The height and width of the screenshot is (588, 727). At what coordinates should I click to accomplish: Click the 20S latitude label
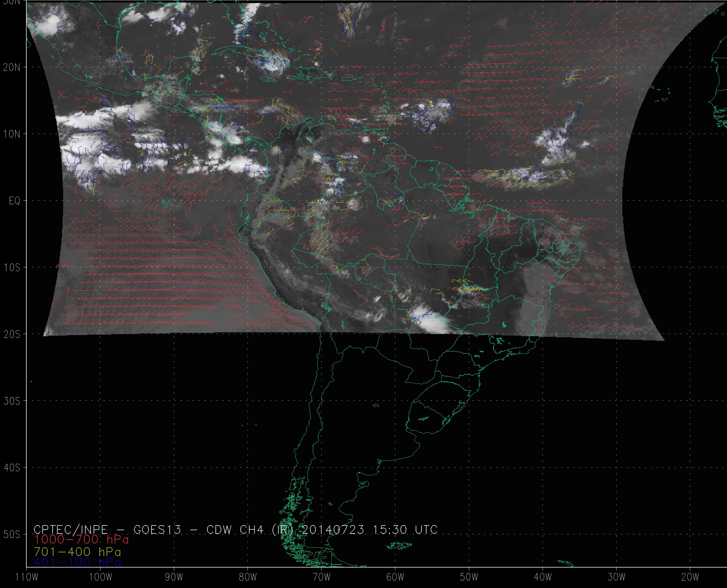[x=12, y=334]
